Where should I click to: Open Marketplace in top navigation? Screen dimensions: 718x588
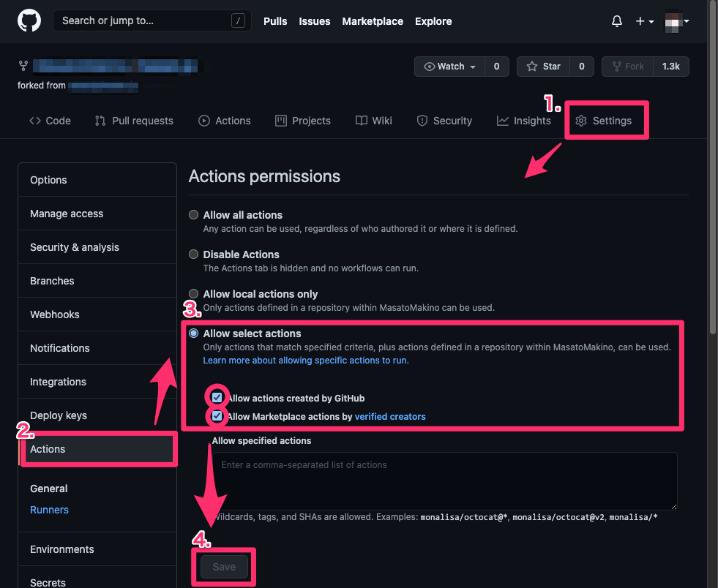pyautogui.click(x=373, y=21)
